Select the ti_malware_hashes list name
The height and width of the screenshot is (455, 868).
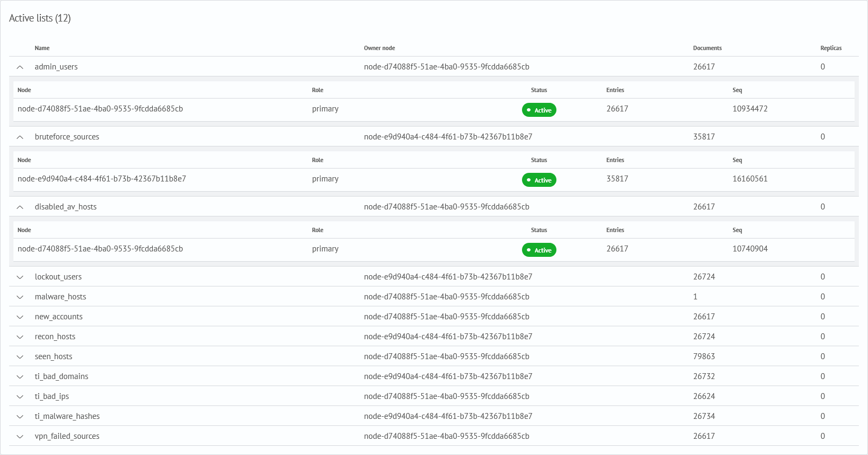[x=67, y=416]
